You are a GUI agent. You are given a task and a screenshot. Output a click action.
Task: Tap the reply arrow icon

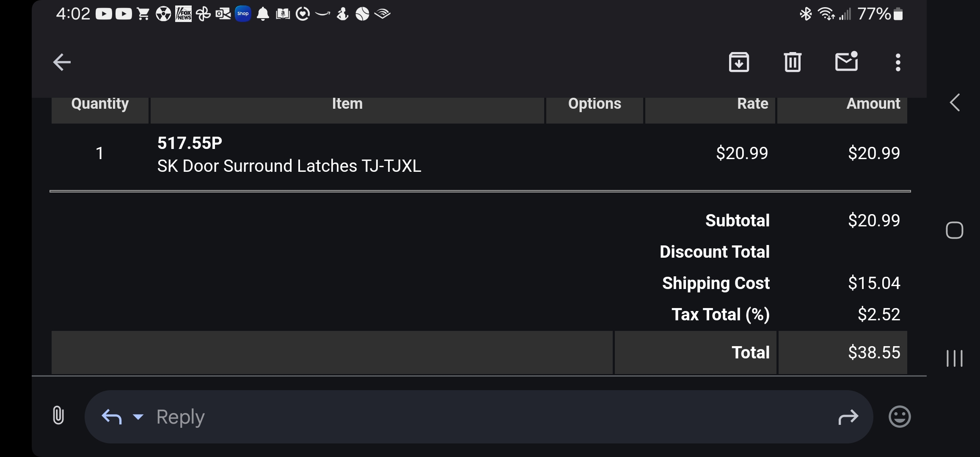(x=112, y=417)
